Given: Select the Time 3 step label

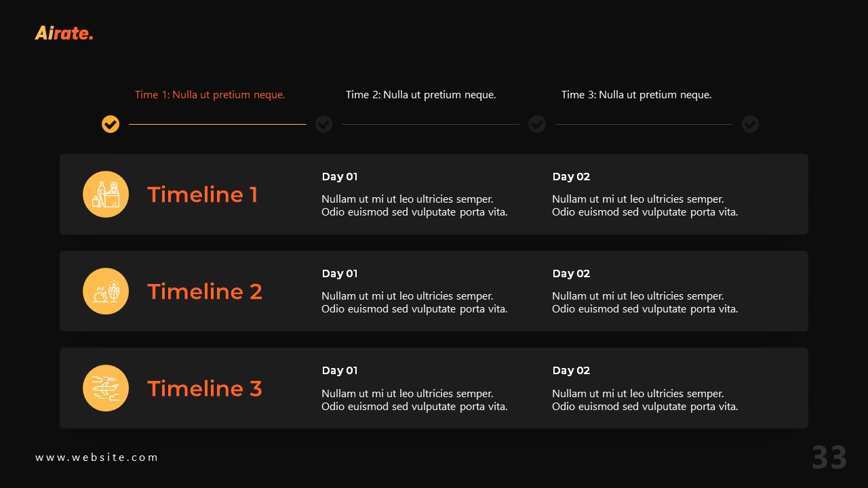Looking at the screenshot, I should pyautogui.click(x=636, y=95).
